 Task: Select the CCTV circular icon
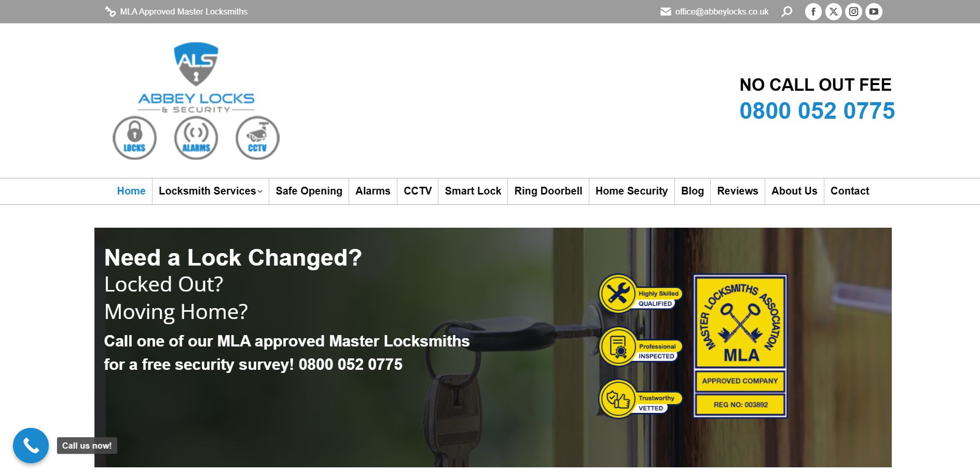257,137
